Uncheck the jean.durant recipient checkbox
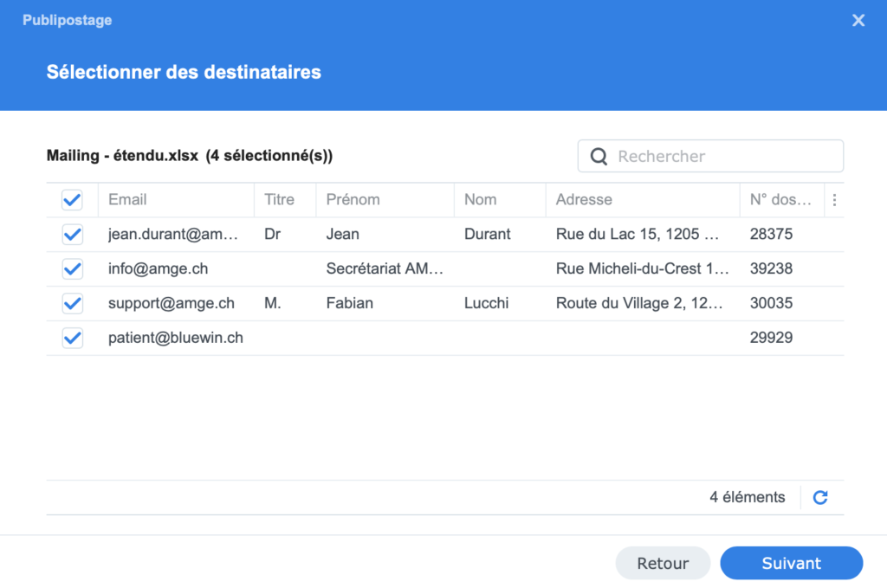887x588 pixels. point(73,234)
